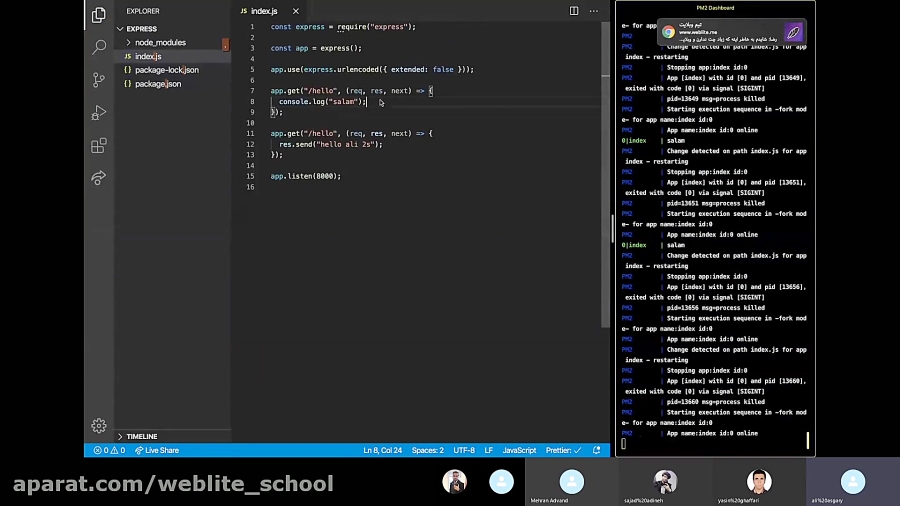Open the Extensions view
Screen dimensions: 900x506
coord(99,145)
